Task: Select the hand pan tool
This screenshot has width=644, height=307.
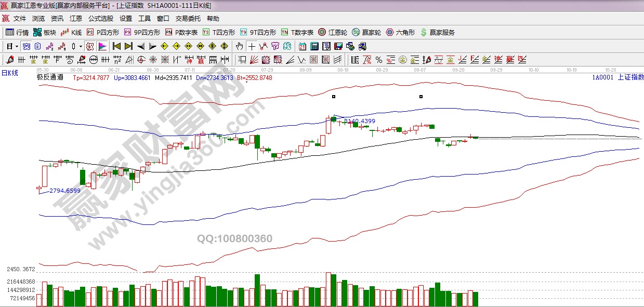Action: 239,46
